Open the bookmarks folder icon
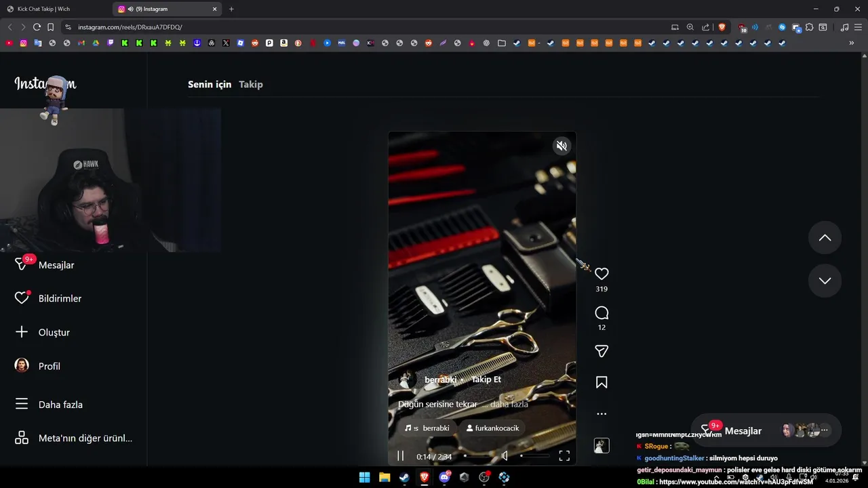The image size is (868, 488). [502, 43]
